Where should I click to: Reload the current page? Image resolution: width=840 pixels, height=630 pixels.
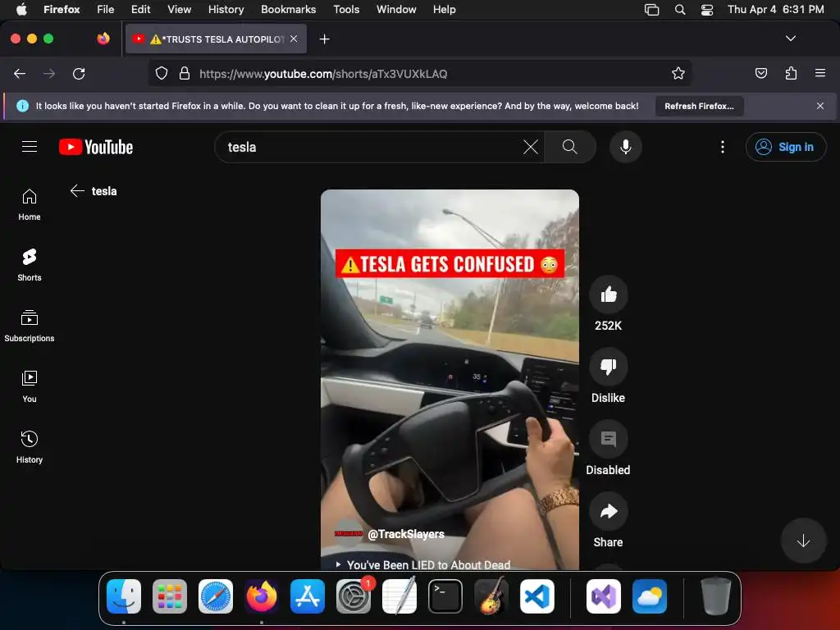pyautogui.click(x=79, y=73)
